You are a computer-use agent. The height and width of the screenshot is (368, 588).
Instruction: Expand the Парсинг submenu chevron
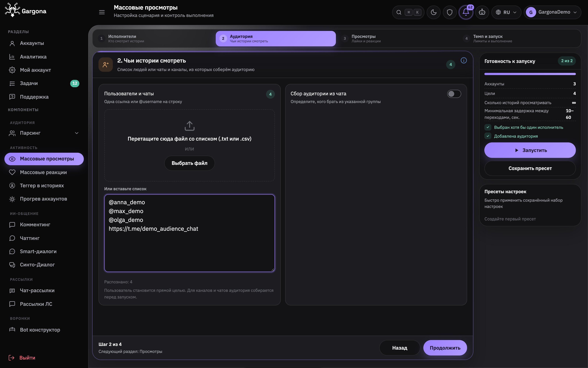click(77, 133)
